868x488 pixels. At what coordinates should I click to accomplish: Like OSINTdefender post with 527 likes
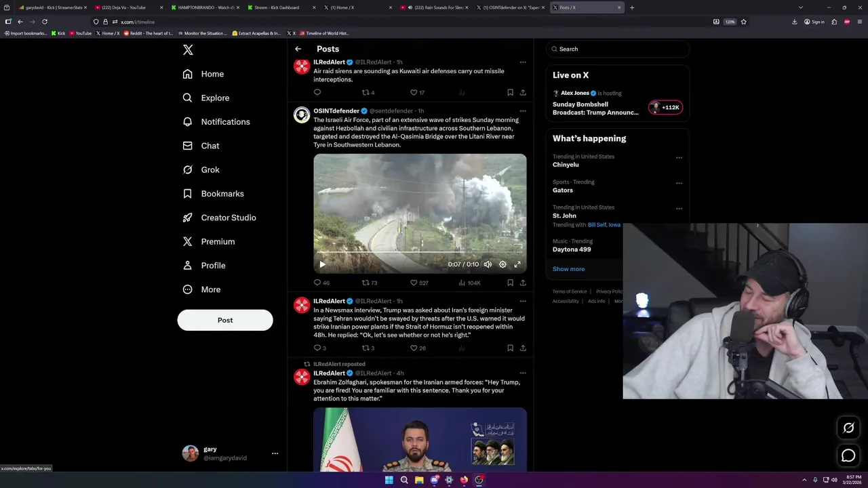420,283
